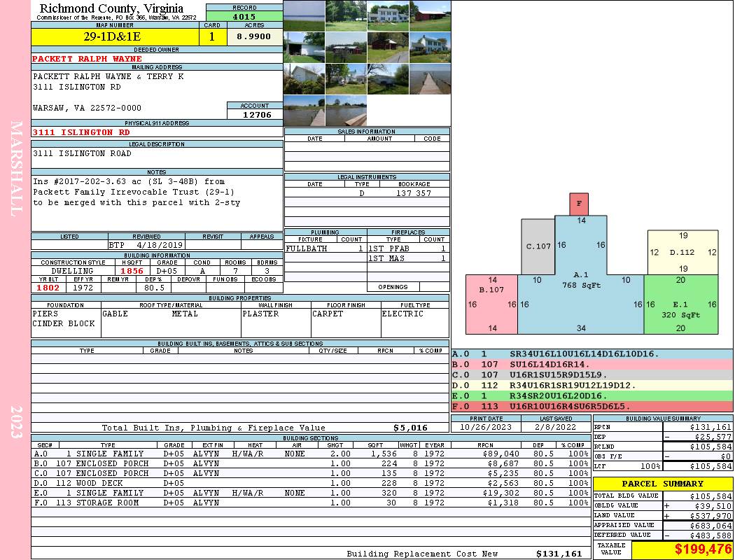Click green sketch section E.1 320 SqFt
Viewport: 735px width, 560px height.
(x=680, y=304)
